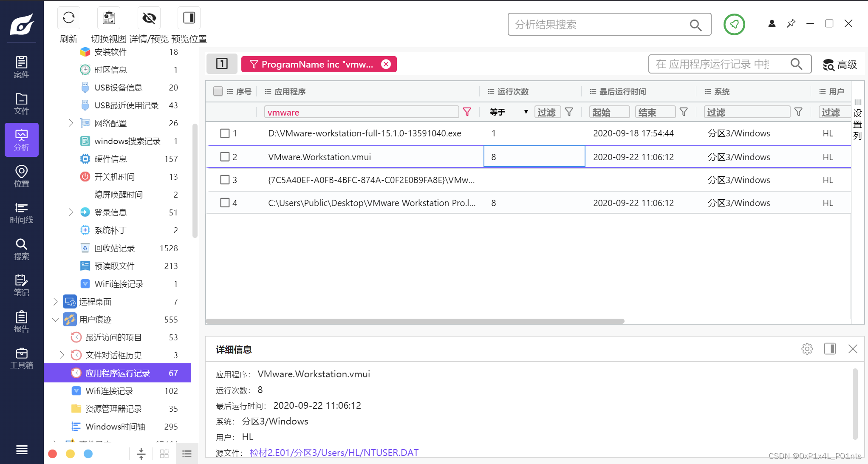Open the Location (位置) sidebar section
The height and width of the screenshot is (464, 868).
[22, 176]
